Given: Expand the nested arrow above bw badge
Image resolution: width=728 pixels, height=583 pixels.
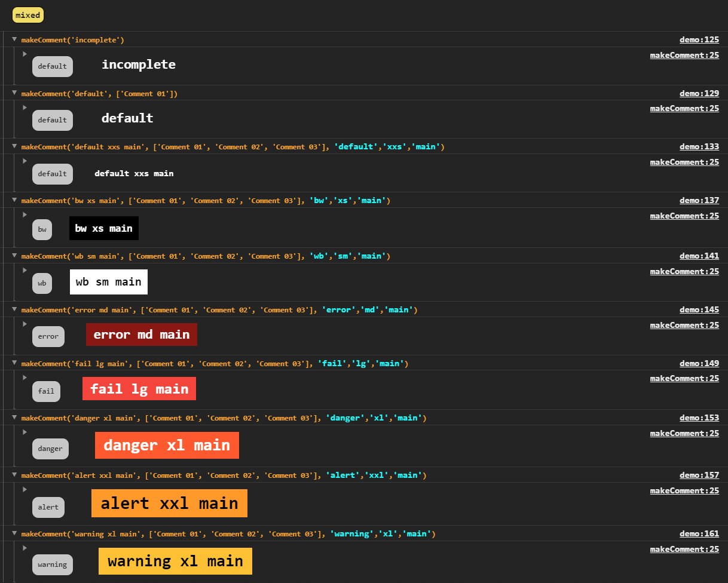Looking at the screenshot, I should [x=25, y=214].
